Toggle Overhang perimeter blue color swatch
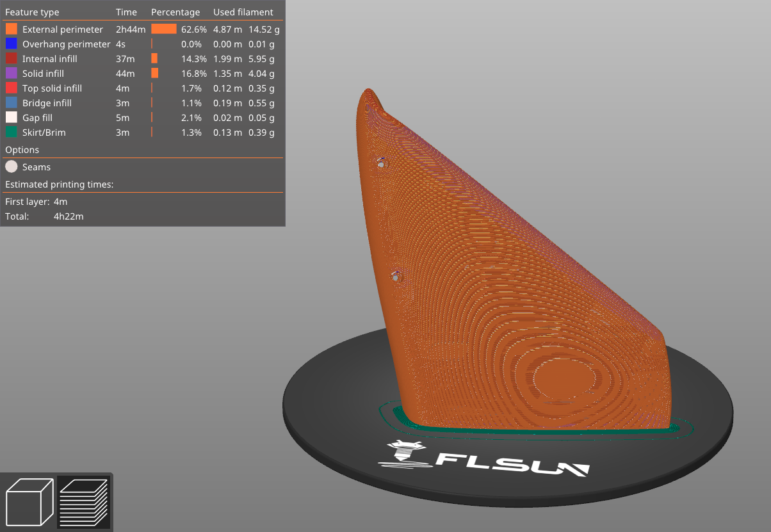Viewport: 771px width, 532px height. point(12,44)
